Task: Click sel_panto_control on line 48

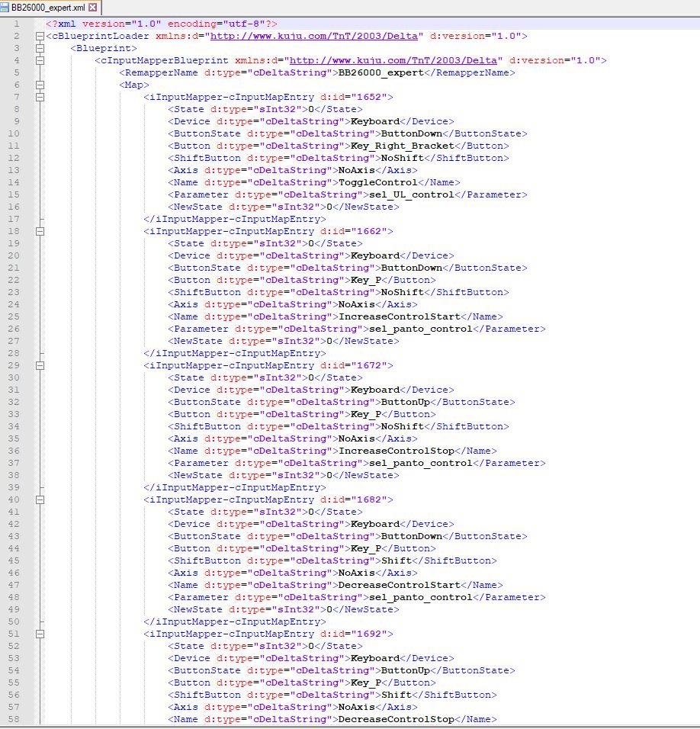Action: [421, 597]
